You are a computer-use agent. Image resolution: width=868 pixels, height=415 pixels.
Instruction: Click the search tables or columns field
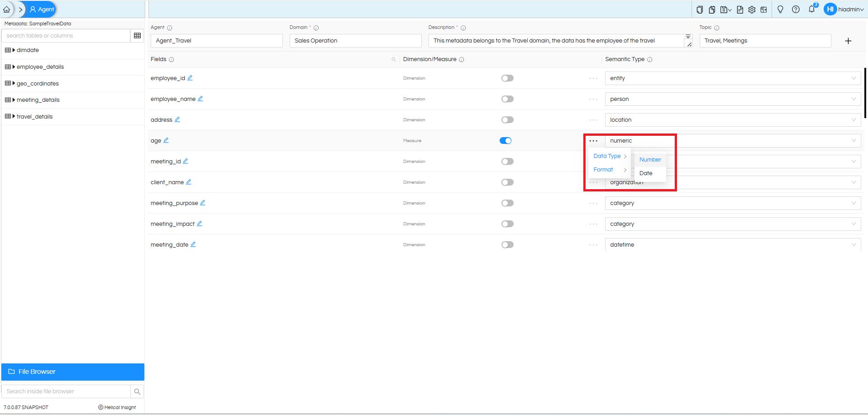click(66, 36)
